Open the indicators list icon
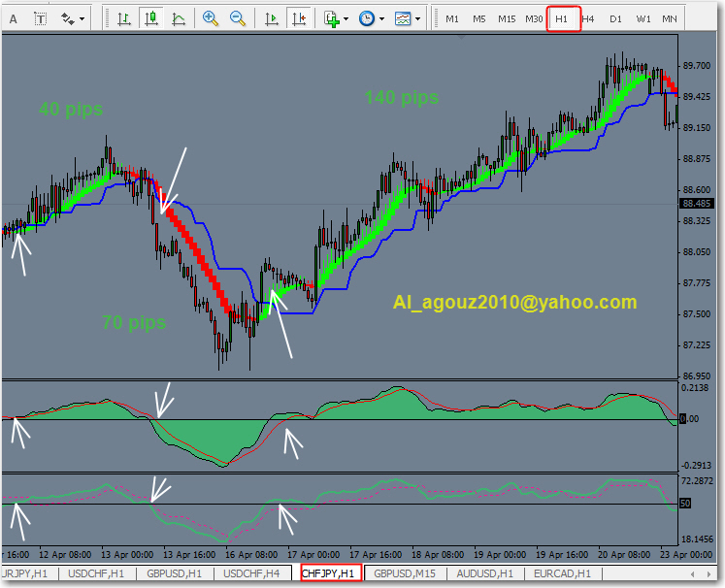This screenshot has width=725, height=588. pyautogui.click(x=332, y=19)
